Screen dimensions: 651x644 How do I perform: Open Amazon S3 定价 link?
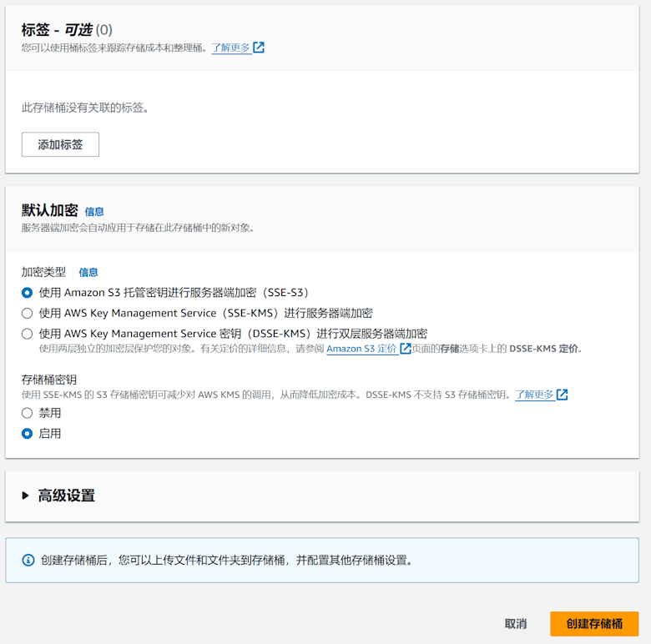361,349
